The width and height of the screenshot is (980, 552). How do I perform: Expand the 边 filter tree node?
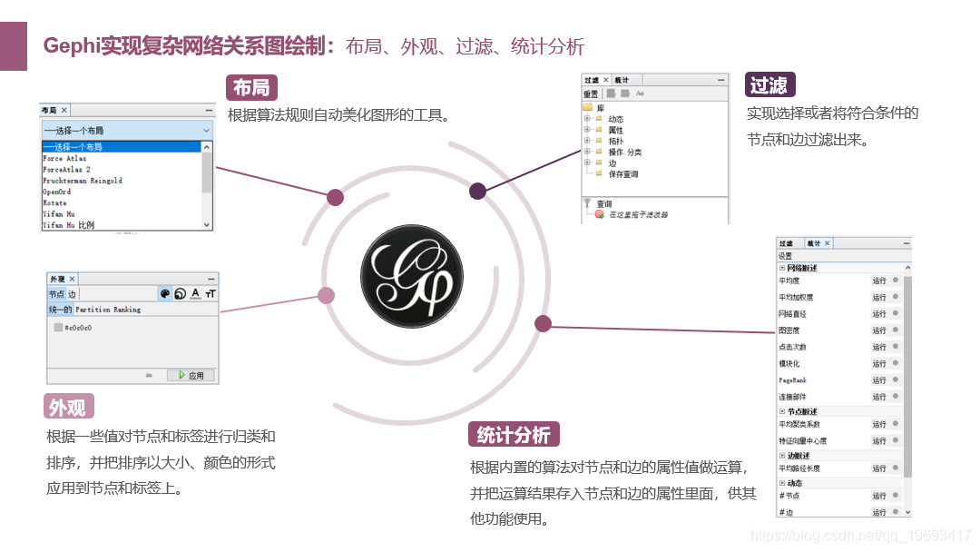coord(587,162)
